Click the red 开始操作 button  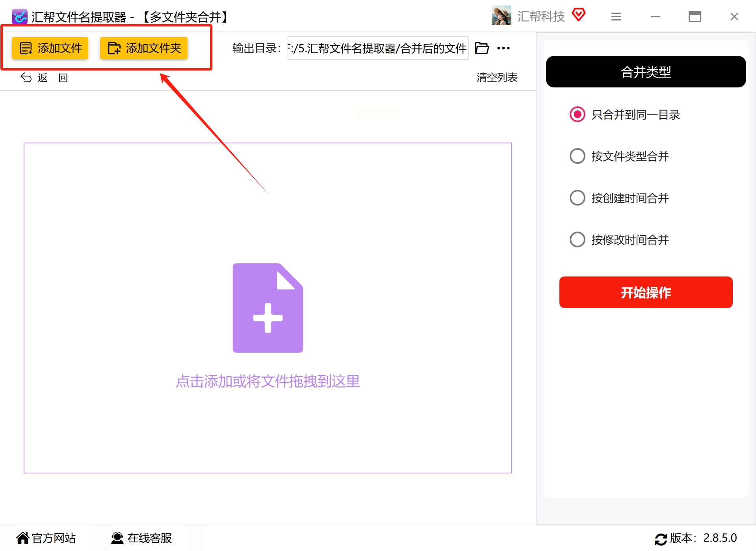point(646,292)
